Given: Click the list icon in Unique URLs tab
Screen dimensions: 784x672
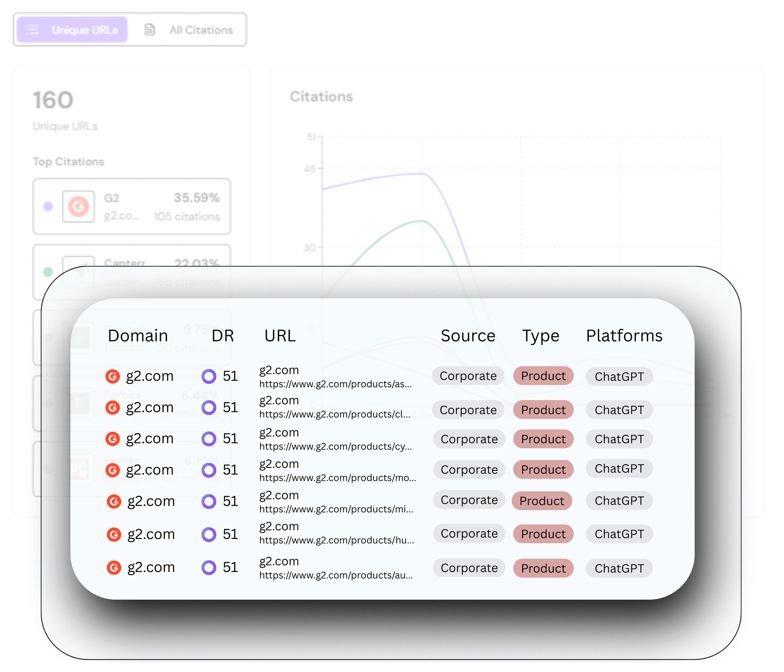Looking at the screenshot, I should coord(33,29).
